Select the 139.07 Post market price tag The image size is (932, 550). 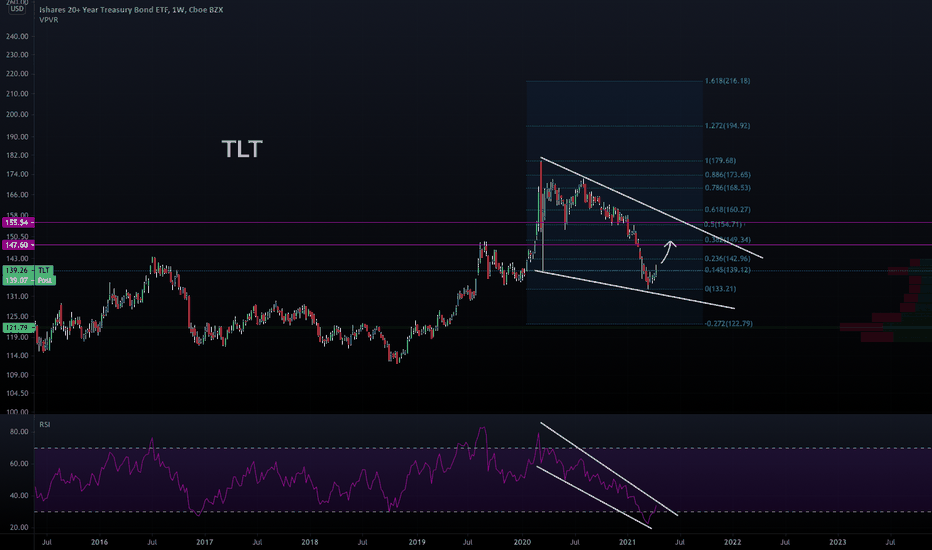29,279
